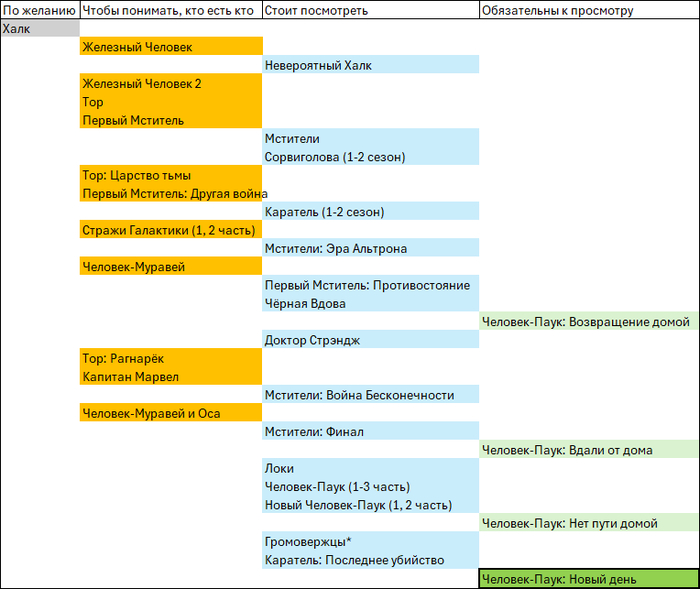The width and height of the screenshot is (700, 589).
Task: Click the 'Тор: Царство тьмы' cell
Action: (171, 175)
